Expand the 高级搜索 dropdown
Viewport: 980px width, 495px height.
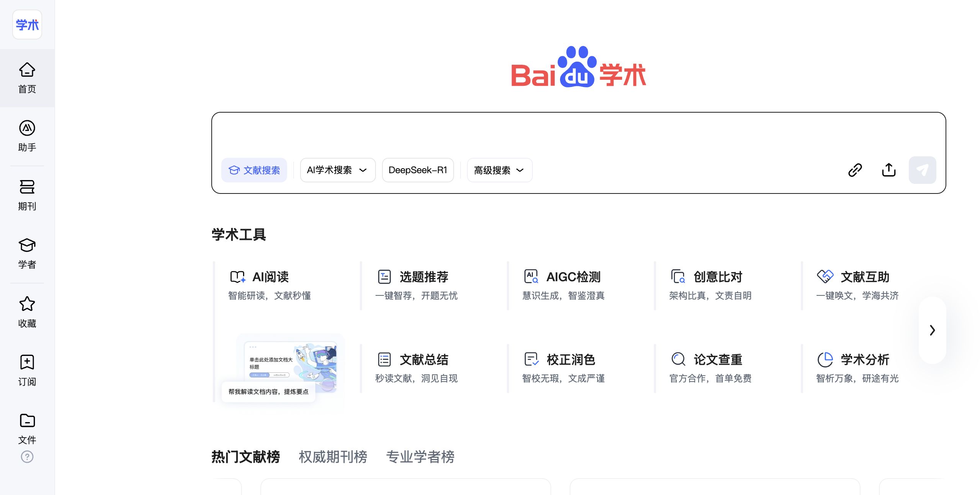tap(499, 170)
